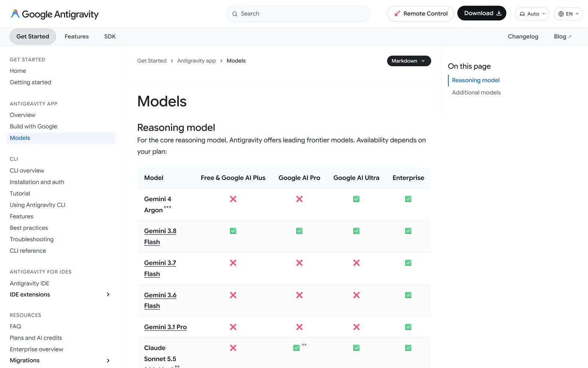The image size is (588, 368).
Task: Click the Blog external link arrow
Action: [x=570, y=36]
